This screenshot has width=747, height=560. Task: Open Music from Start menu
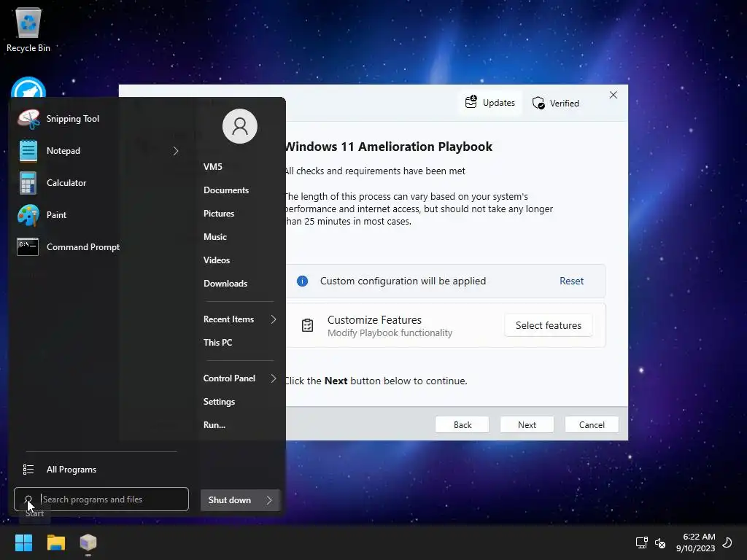tap(215, 237)
